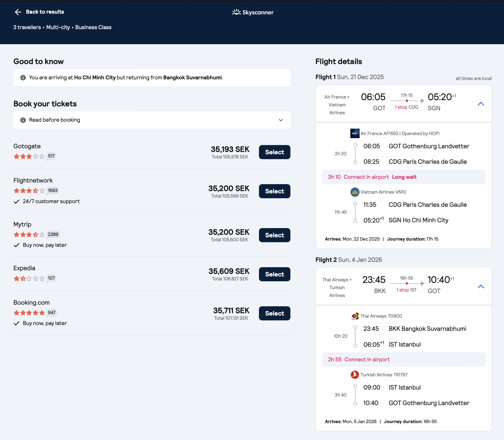Collapse Flight 1 details with chevron
504x440 pixels.
point(481,104)
